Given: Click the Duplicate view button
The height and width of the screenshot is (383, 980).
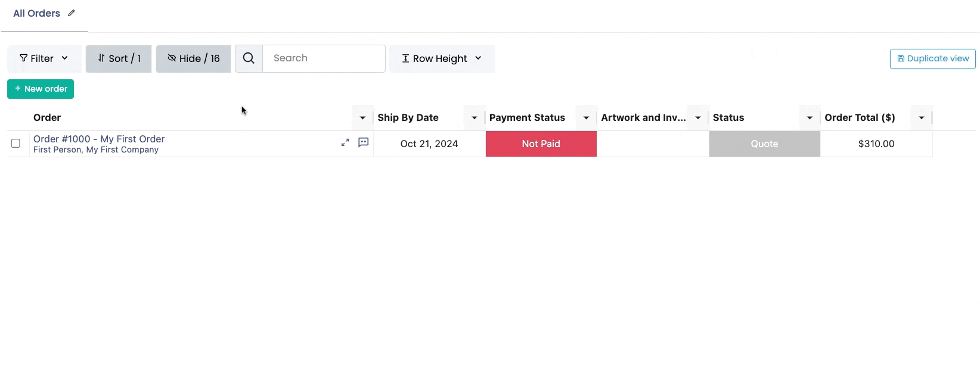Looking at the screenshot, I should click(932, 58).
